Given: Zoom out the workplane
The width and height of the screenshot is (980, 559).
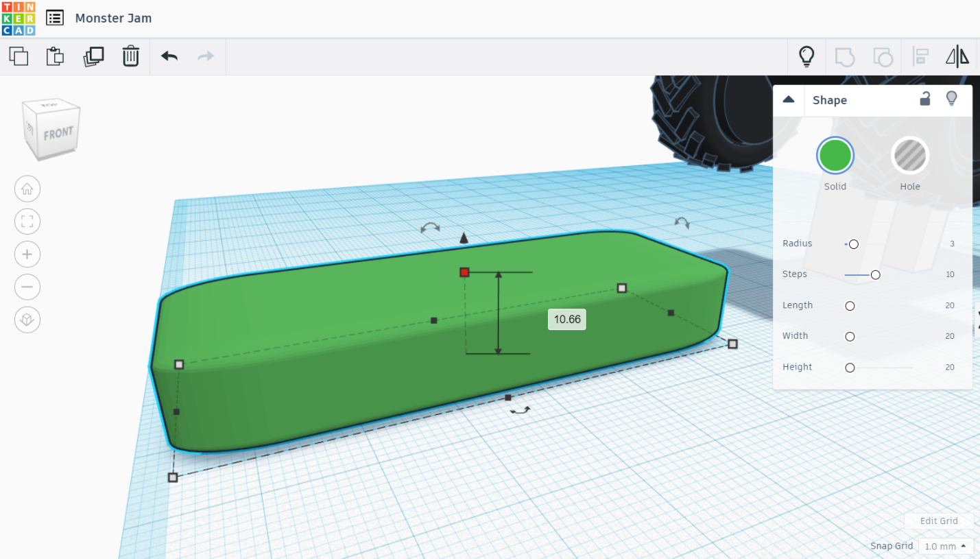Looking at the screenshot, I should (x=27, y=287).
